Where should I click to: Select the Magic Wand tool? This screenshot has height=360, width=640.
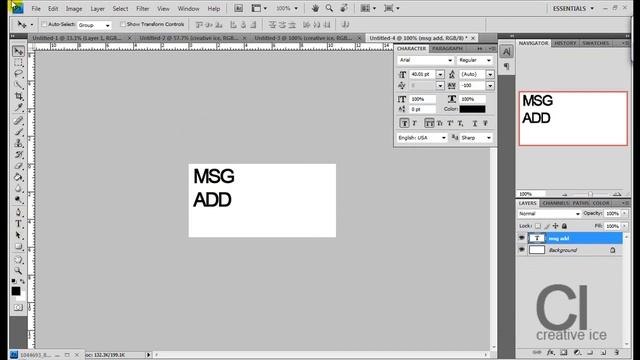click(x=18, y=85)
